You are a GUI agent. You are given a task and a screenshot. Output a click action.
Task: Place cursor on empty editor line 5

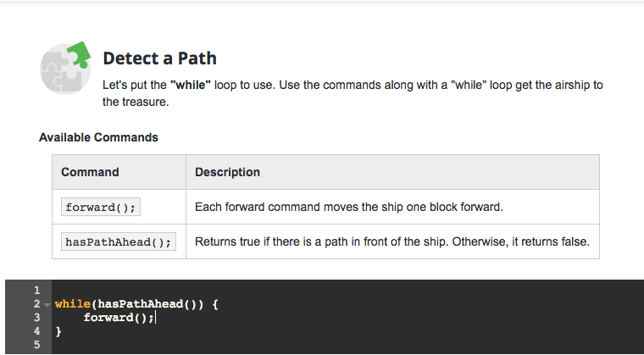pyautogui.click(x=254, y=346)
